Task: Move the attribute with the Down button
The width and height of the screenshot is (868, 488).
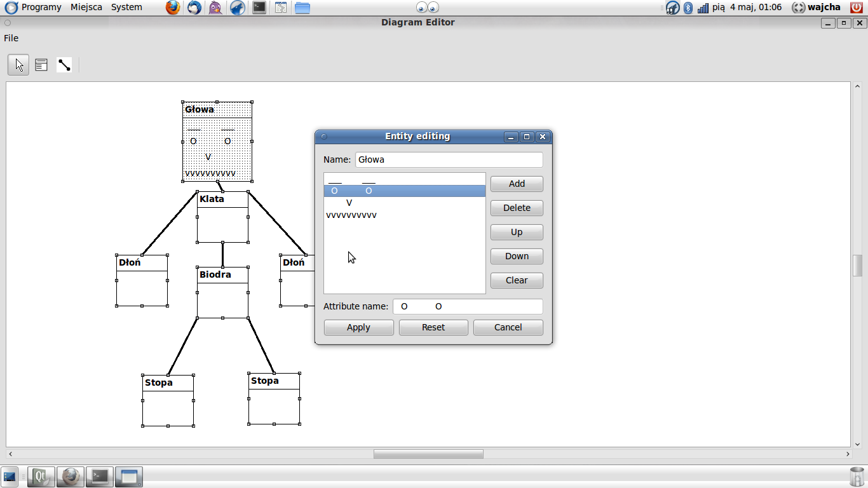Action: click(x=517, y=256)
